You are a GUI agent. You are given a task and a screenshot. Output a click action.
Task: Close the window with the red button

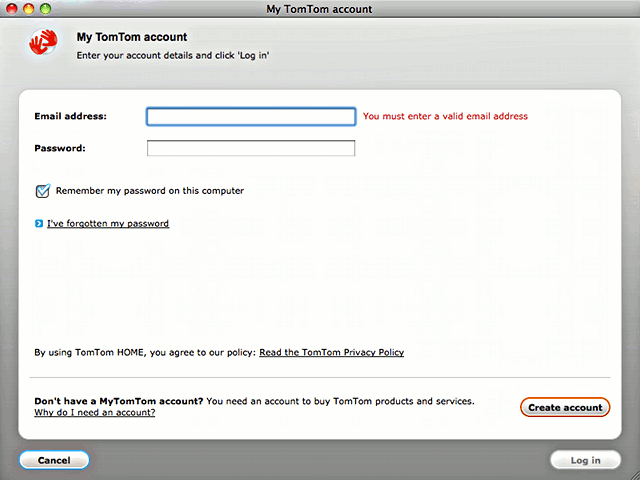[x=13, y=8]
